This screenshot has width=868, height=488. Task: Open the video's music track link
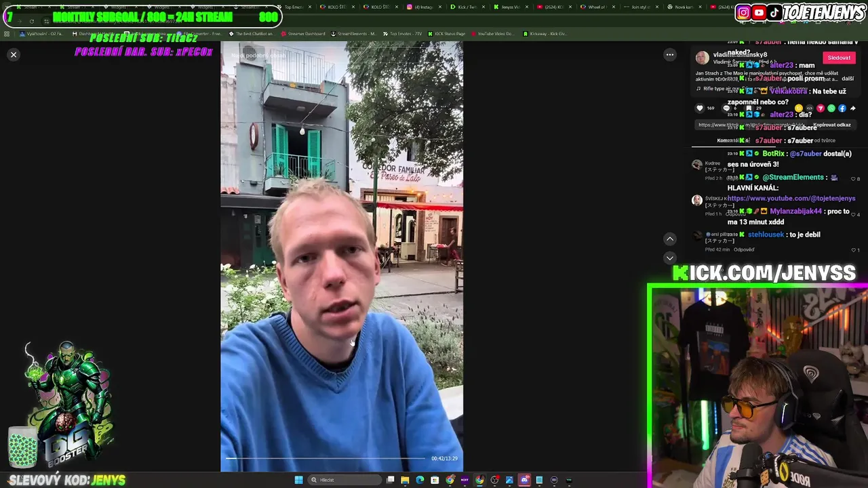pyautogui.click(x=753, y=88)
